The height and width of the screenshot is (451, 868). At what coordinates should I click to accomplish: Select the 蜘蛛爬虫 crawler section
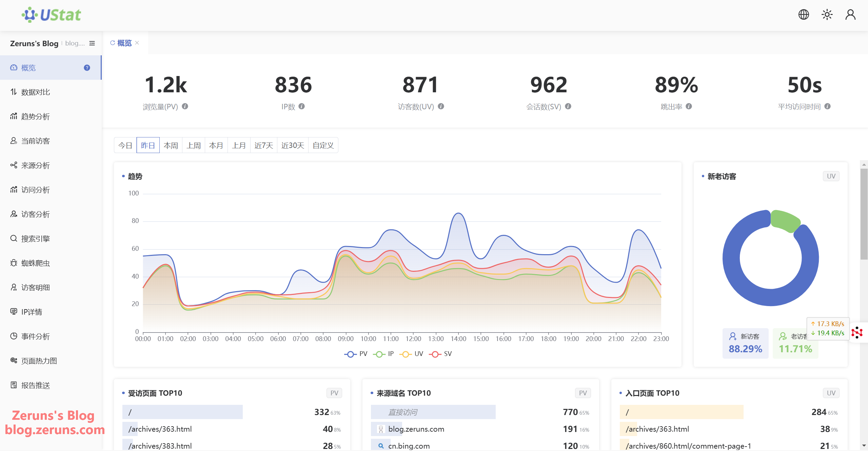35,263
